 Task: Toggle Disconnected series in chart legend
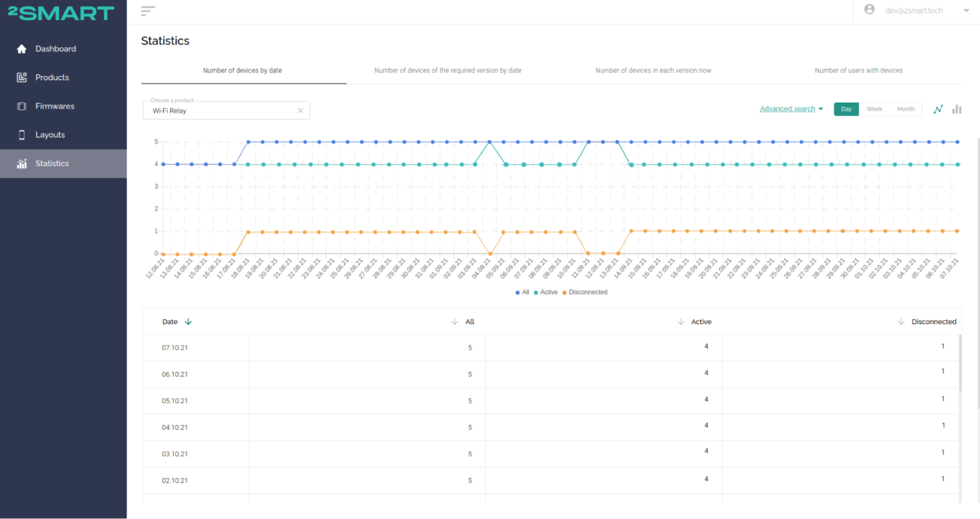584,292
